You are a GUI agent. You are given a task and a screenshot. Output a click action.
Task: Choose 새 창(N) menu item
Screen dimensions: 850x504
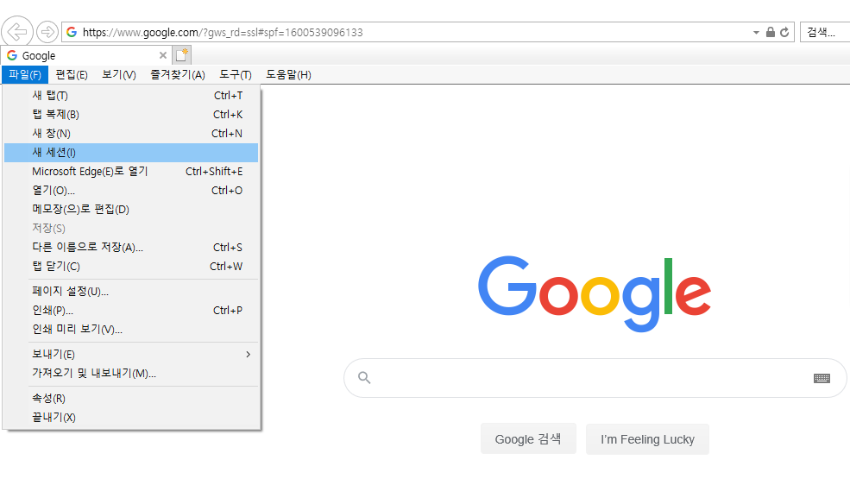click(x=131, y=133)
